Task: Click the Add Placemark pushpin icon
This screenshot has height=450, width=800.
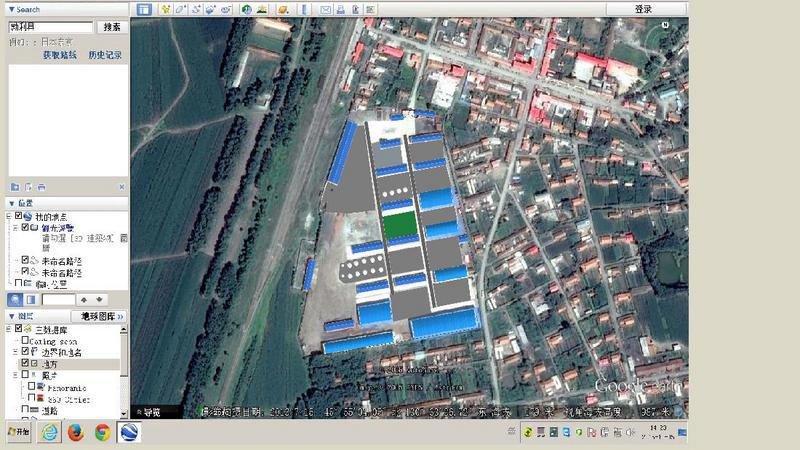Action: [x=165, y=9]
